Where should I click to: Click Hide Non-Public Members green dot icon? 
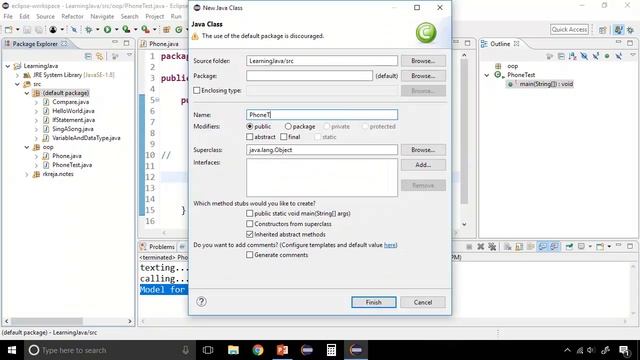click(607, 56)
